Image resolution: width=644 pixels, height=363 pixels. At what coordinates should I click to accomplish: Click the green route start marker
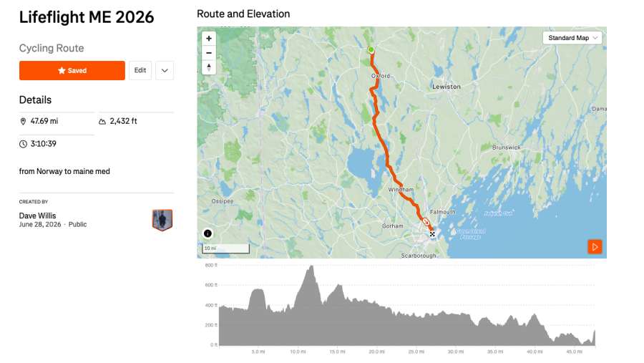(371, 49)
